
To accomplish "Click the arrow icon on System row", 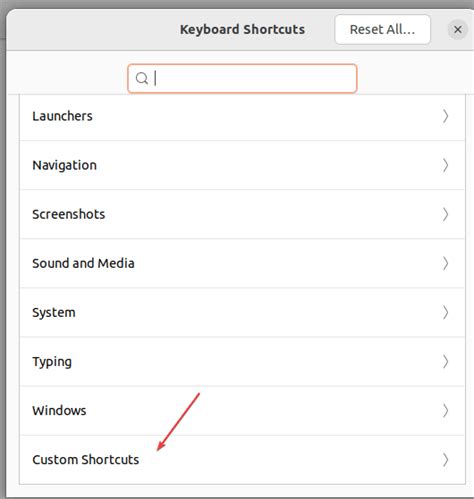I will coord(445,313).
